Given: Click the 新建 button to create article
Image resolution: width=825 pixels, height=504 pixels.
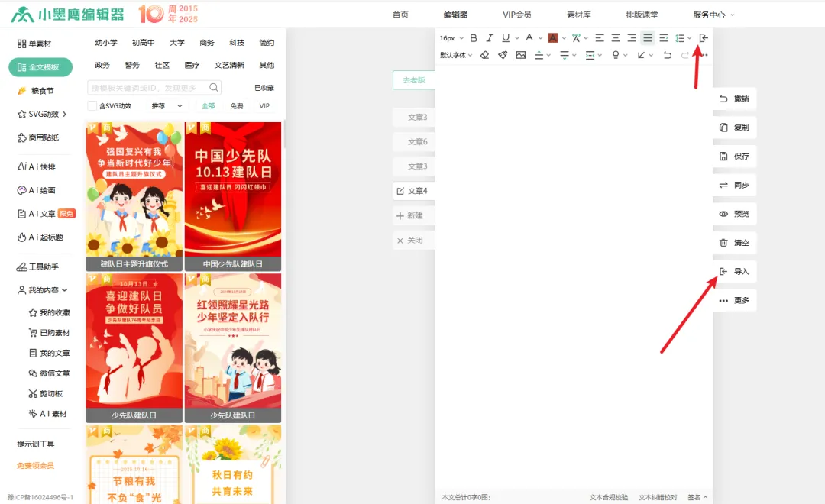Looking at the screenshot, I should point(413,216).
